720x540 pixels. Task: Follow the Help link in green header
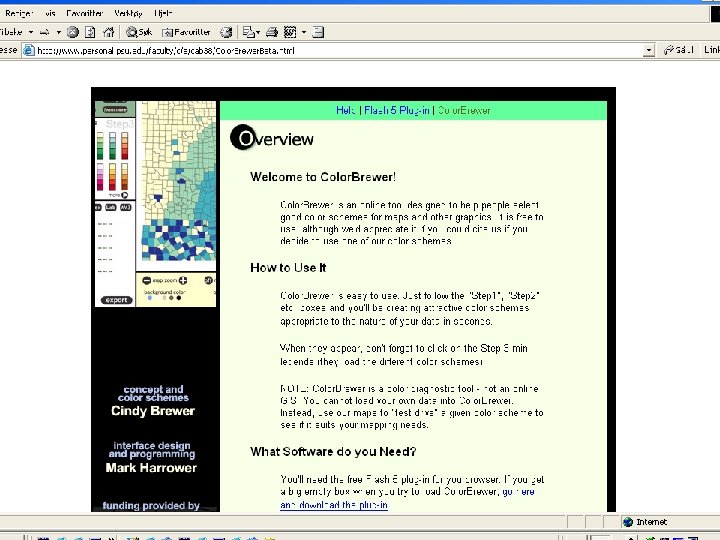[x=346, y=110]
